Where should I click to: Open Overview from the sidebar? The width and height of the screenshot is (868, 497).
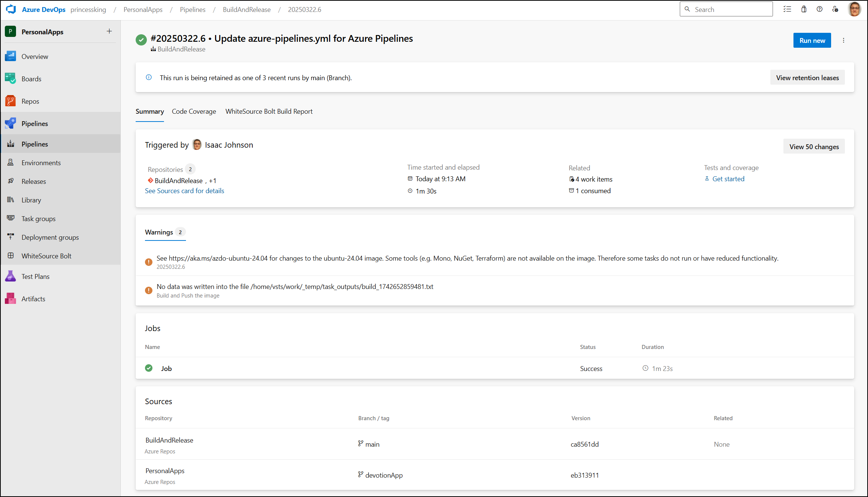click(60, 56)
